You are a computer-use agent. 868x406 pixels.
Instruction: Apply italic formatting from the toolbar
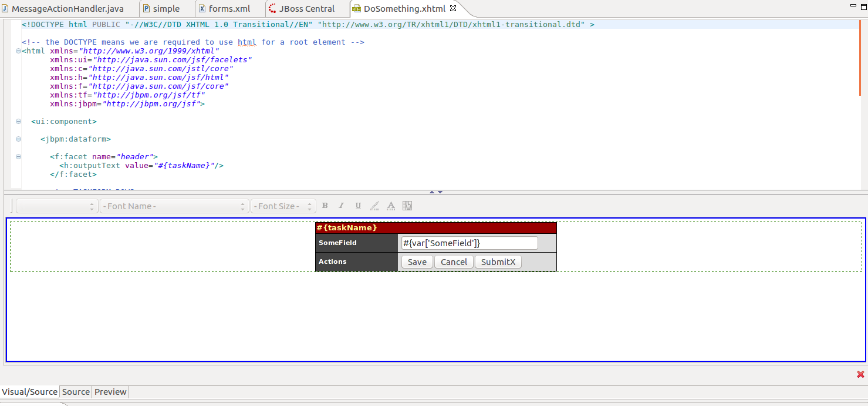click(x=341, y=206)
